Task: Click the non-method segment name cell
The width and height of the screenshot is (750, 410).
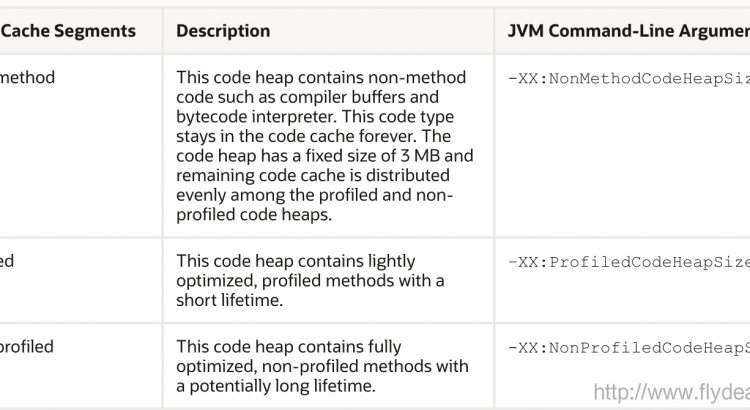Action: click(x=28, y=77)
